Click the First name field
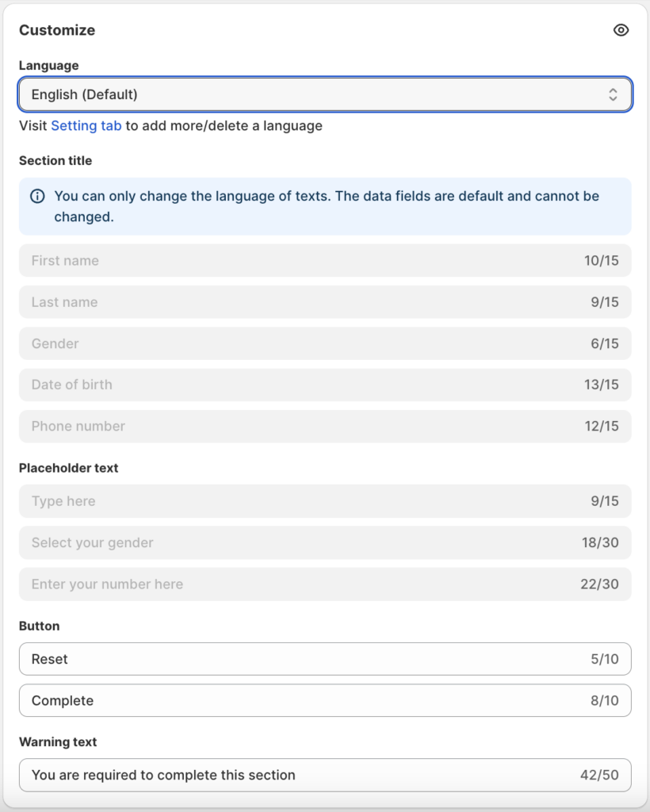Screen dimensions: 650x812 (301, 261)
